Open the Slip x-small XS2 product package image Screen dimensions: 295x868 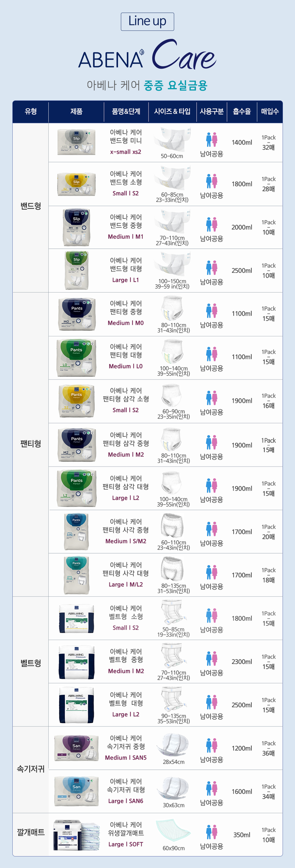click(x=76, y=142)
